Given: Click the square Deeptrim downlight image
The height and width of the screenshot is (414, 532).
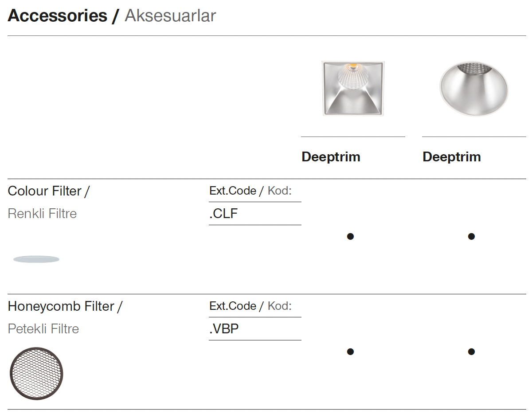Looking at the screenshot, I should click(x=353, y=88).
